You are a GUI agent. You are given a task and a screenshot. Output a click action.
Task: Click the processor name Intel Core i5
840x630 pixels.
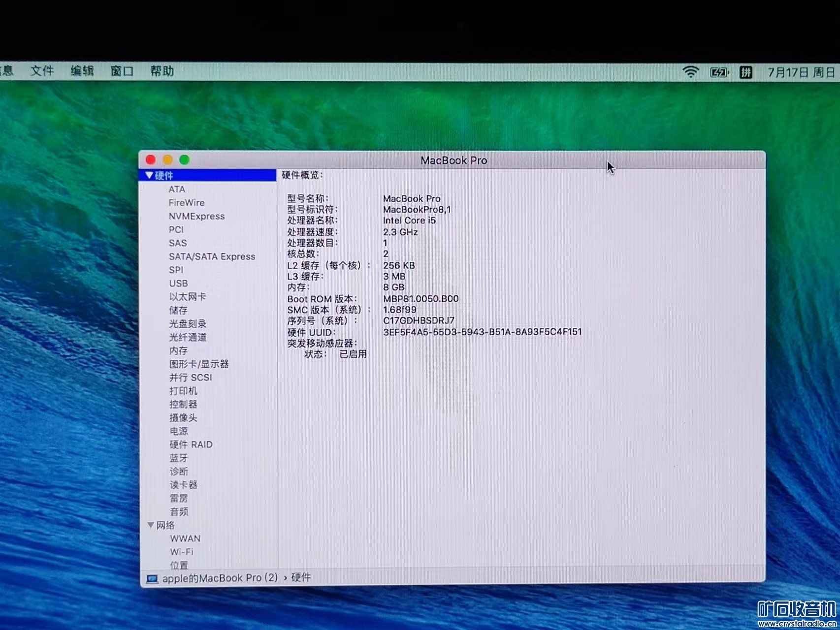point(409,220)
